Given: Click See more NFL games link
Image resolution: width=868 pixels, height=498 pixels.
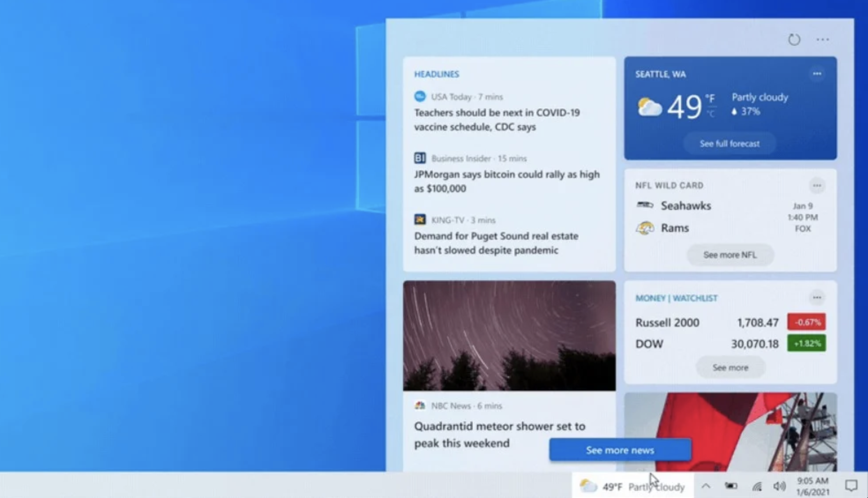Looking at the screenshot, I should 729,254.
